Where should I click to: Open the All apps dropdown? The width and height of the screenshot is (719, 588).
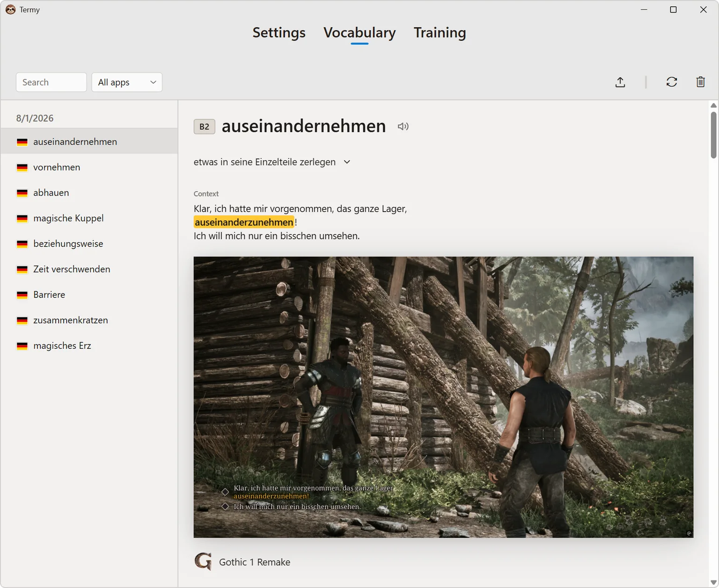pos(127,82)
